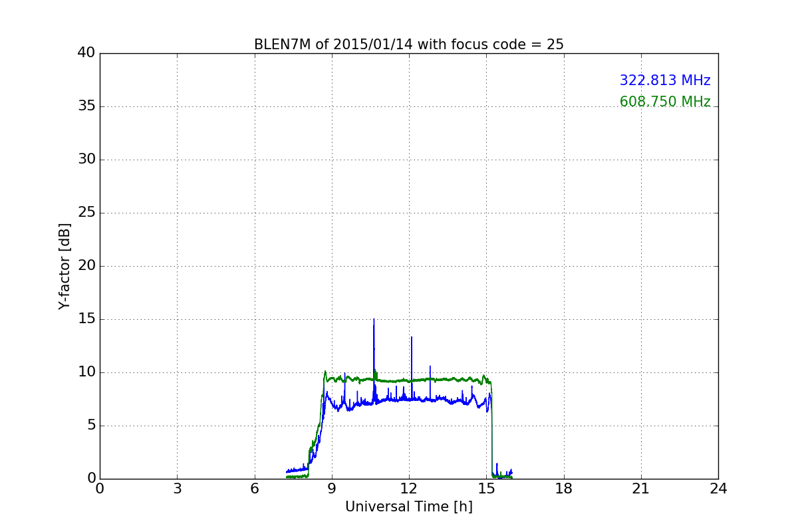This screenshot has width=798, height=532.
Task: Click the x-axis tick label '6'
Action: point(254,489)
